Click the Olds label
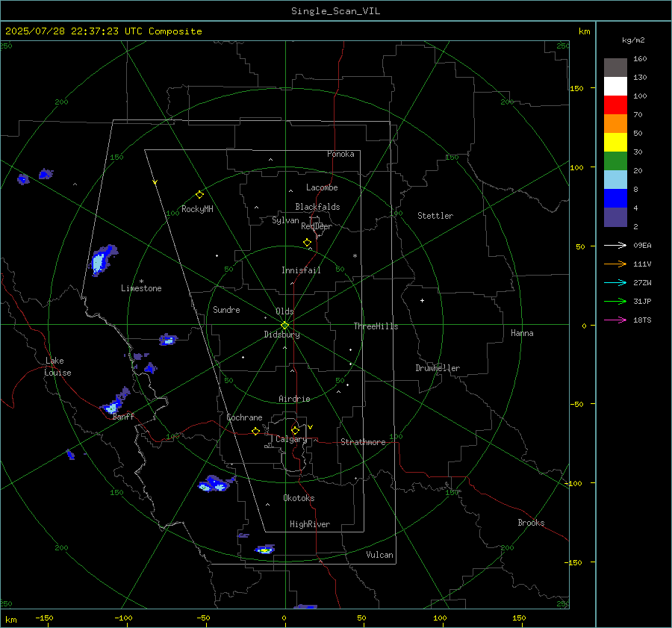The width and height of the screenshot is (672, 628). point(284,311)
